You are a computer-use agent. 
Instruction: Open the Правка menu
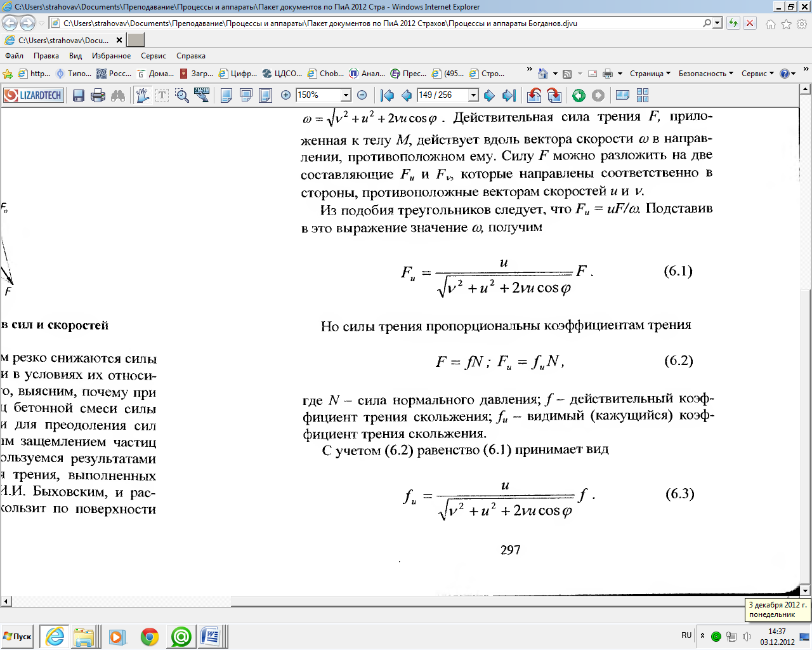point(46,56)
